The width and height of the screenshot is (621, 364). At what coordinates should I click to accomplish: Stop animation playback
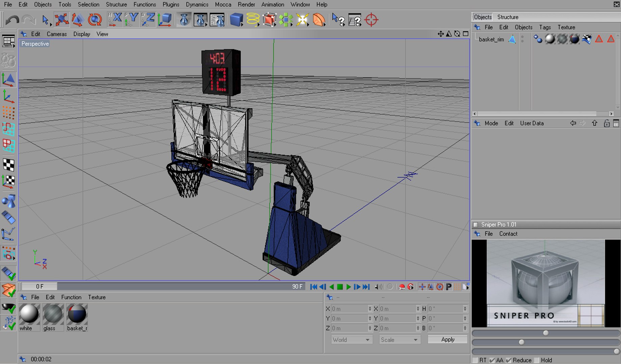[x=340, y=287]
